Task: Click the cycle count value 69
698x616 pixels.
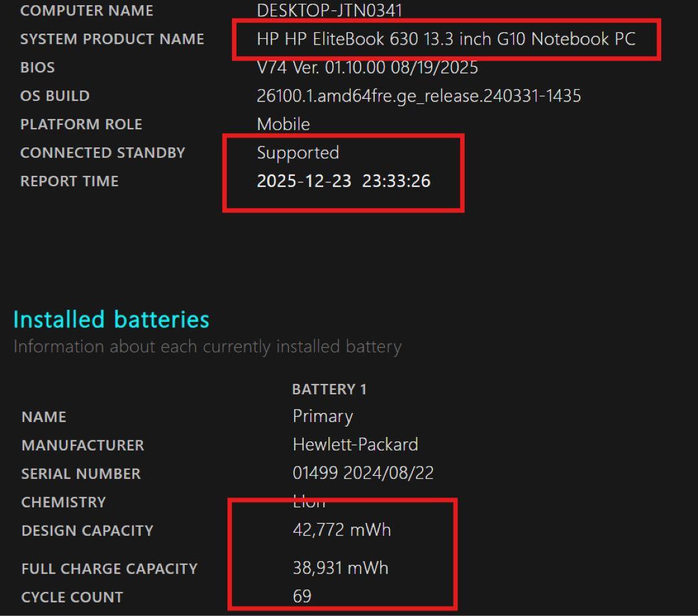Action: (x=300, y=597)
